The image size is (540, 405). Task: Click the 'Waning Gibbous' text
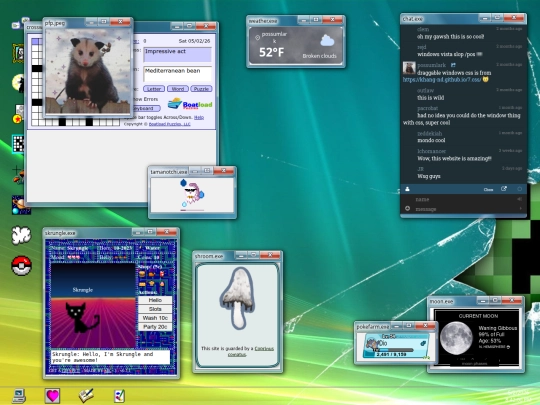[498, 328]
